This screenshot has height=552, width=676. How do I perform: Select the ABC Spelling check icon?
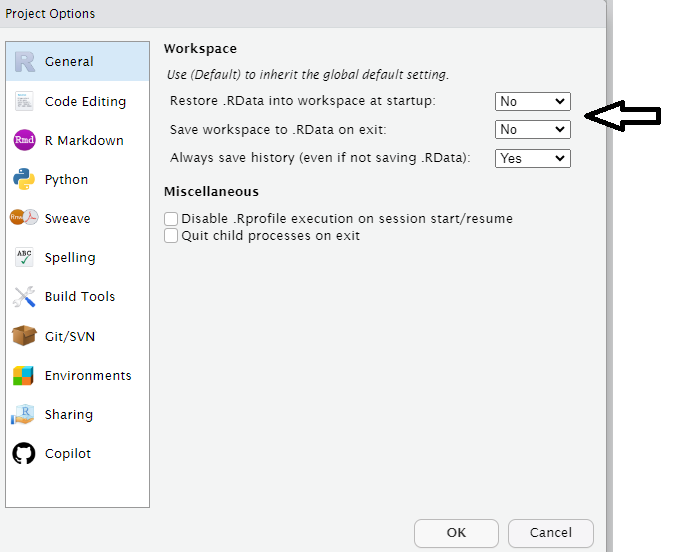point(25,258)
